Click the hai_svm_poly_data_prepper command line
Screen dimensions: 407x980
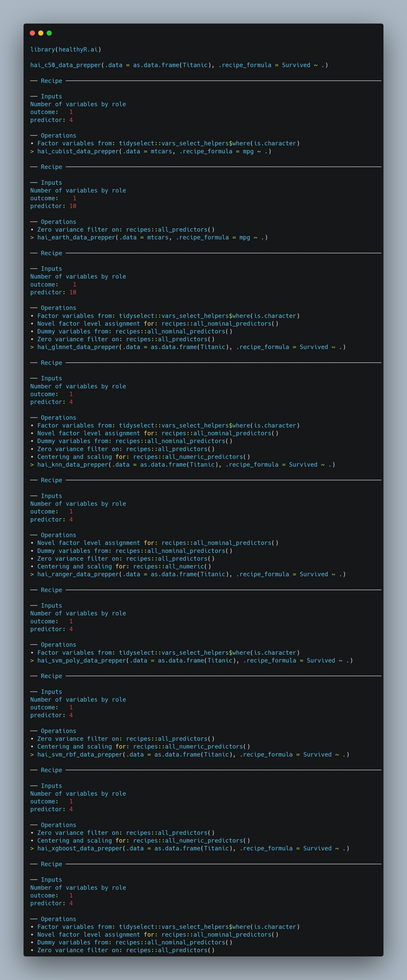192,660
